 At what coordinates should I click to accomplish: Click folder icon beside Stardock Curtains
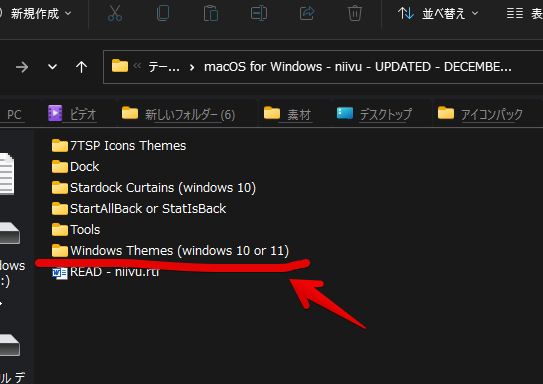click(60, 187)
